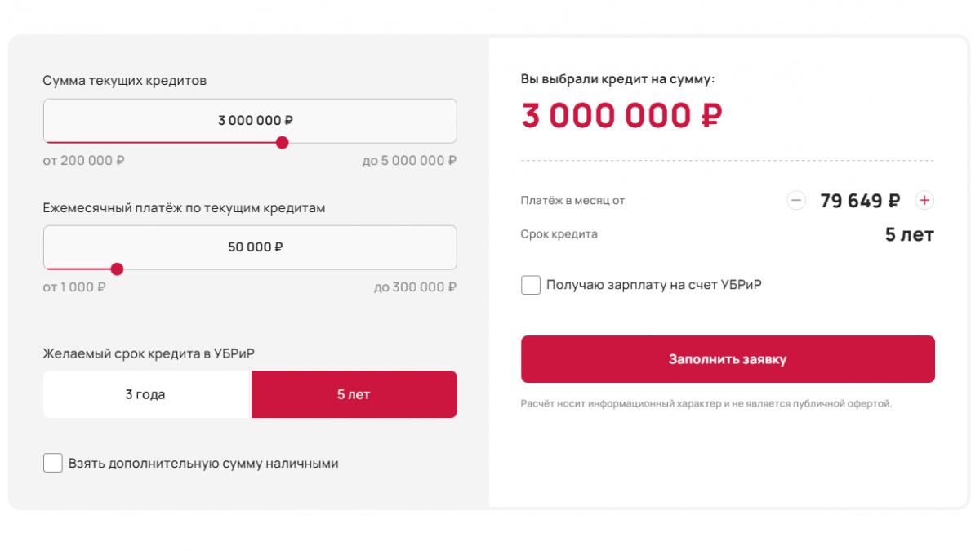Click the 'от 1 000 ₽' minimum payment label
Viewport: 980px width, 551px height.
coord(74,287)
